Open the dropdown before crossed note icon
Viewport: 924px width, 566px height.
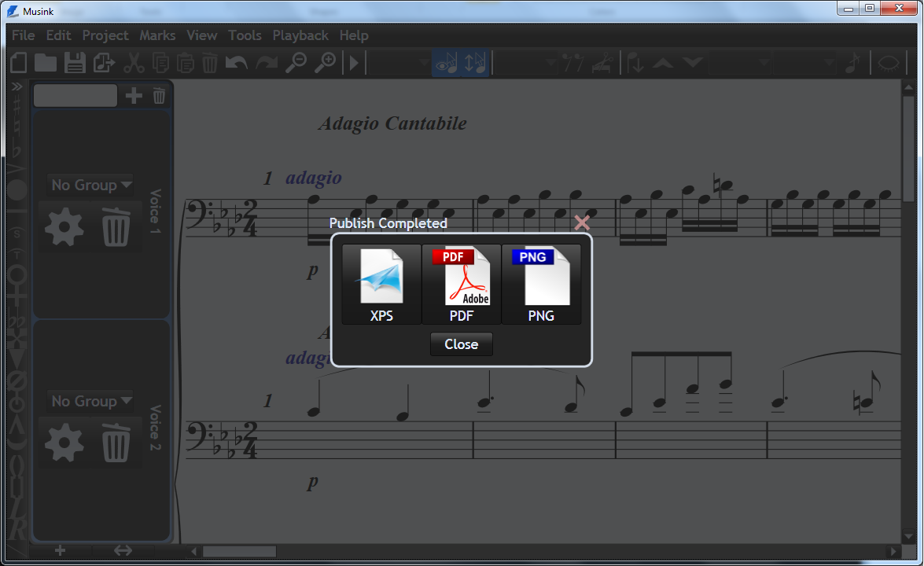[805, 62]
